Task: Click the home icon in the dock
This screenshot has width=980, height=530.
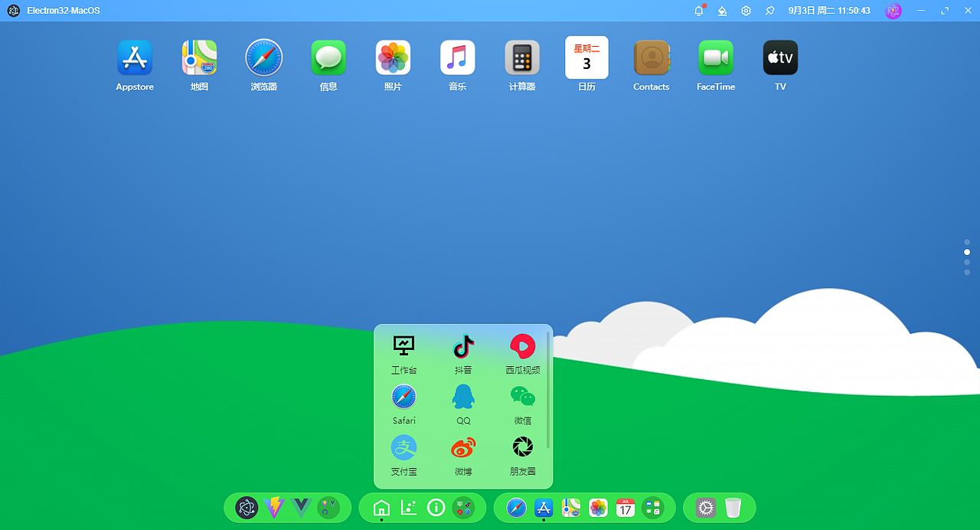Action: (381, 508)
